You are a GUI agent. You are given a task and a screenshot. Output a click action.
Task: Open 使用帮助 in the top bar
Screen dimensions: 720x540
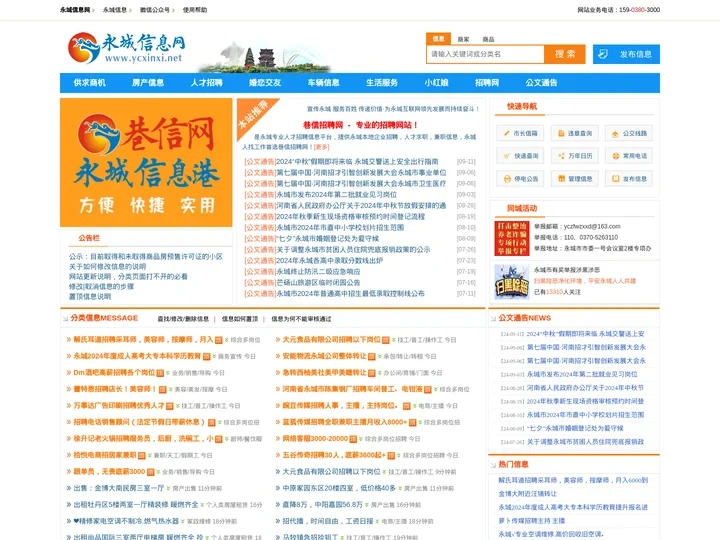[x=195, y=10]
